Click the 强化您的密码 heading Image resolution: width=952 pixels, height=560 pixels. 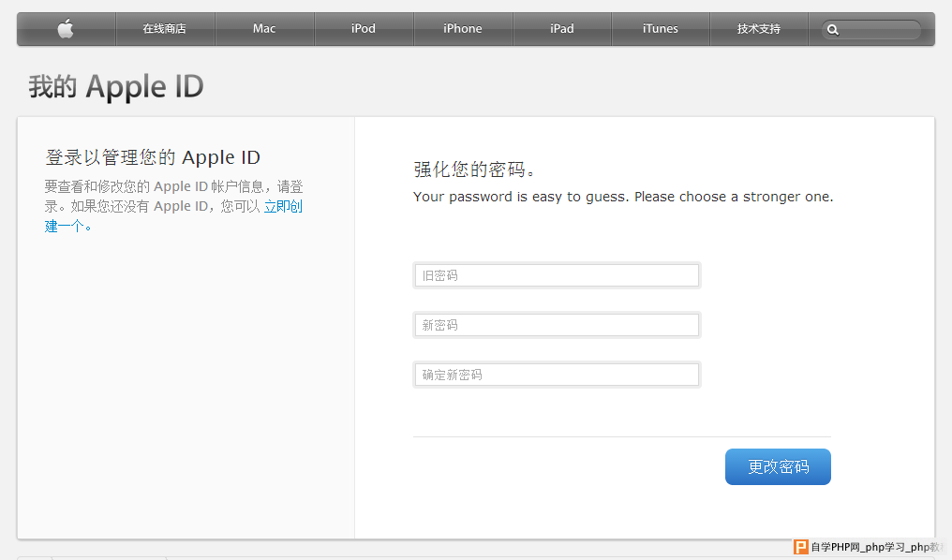tap(473, 169)
